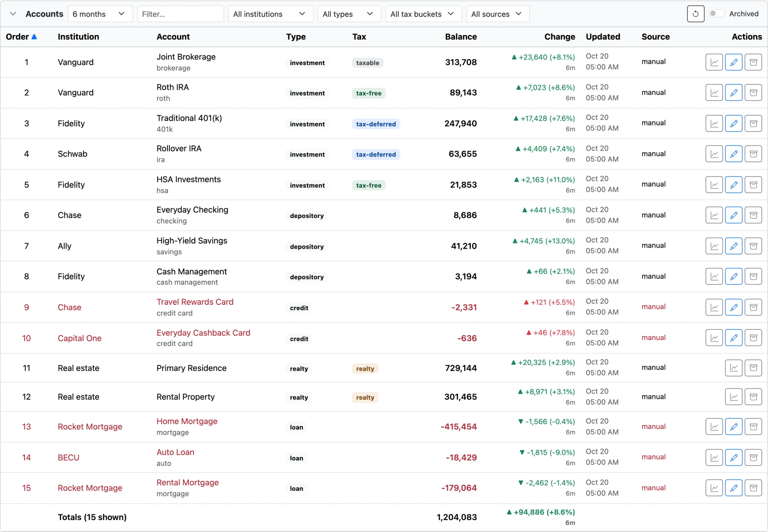Click the tax-deferred tag on Traditional 401(k)
Screen dimensions: 768x532
tap(376, 124)
